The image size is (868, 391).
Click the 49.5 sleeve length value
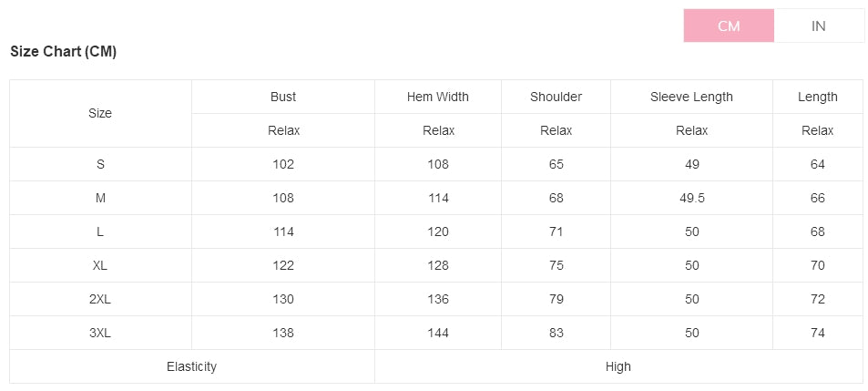pyautogui.click(x=691, y=198)
